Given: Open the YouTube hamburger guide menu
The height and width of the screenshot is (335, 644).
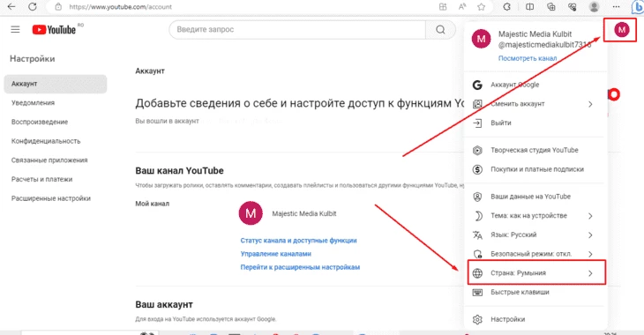Looking at the screenshot, I should click(15, 30).
